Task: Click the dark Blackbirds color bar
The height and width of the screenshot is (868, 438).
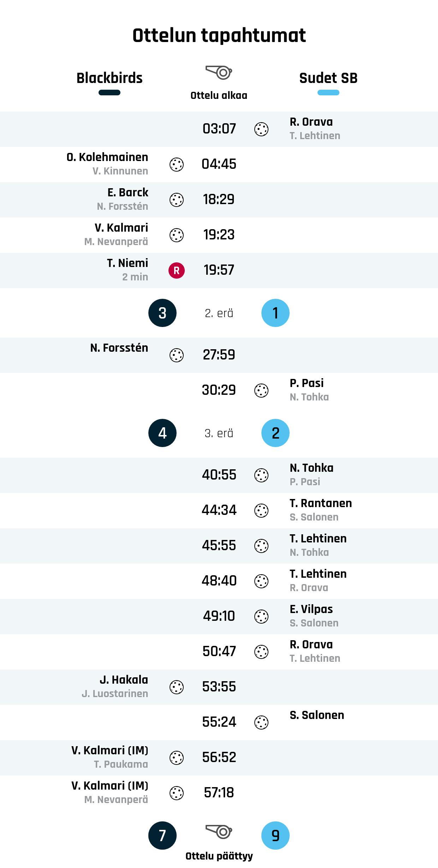Action: tap(109, 93)
